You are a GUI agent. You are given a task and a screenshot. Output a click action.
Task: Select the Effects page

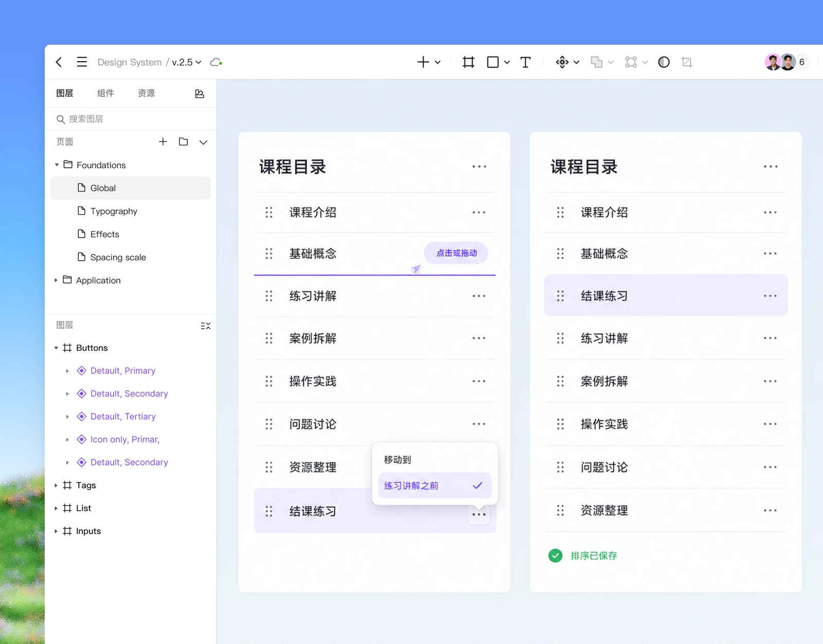(131, 235)
